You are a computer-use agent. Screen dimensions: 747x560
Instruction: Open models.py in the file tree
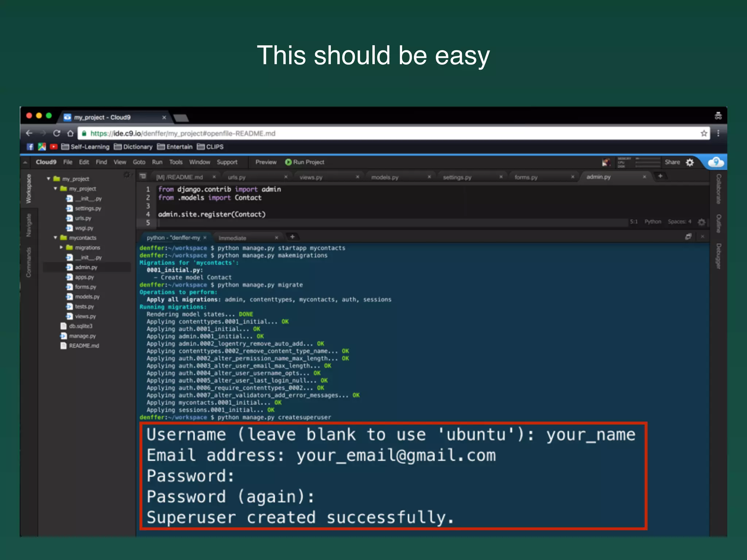[x=87, y=297]
